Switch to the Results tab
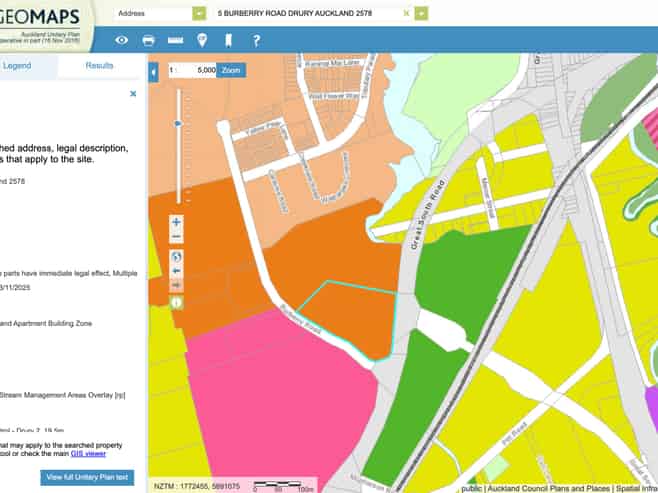Image resolution: width=658 pixels, height=493 pixels. click(99, 65)
